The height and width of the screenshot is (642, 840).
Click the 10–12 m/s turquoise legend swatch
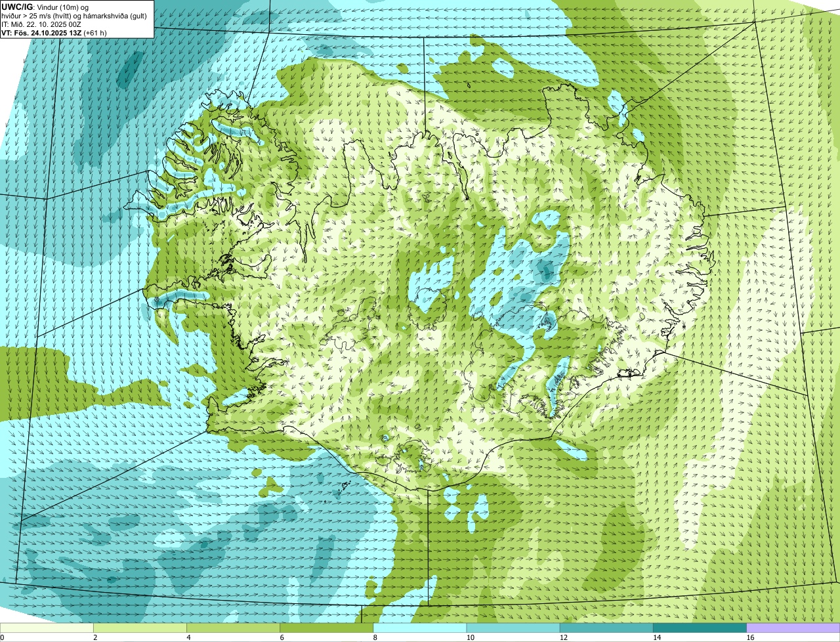coord(513,628)
